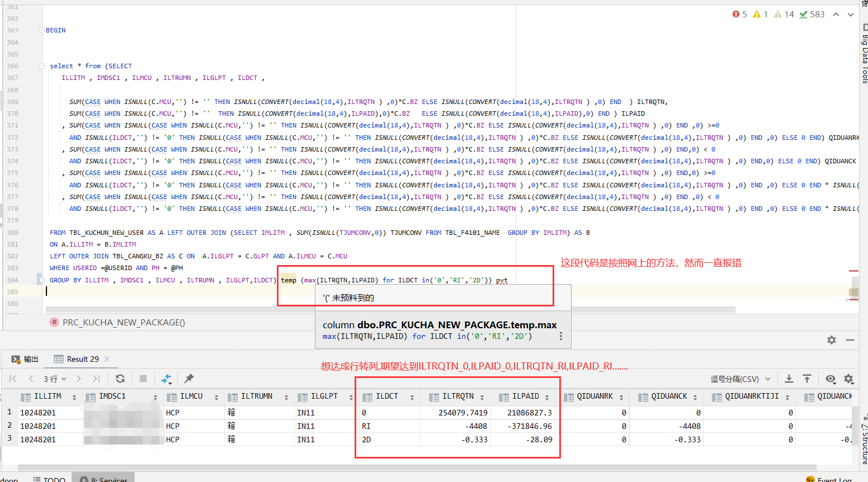Screen dimensions: 868x482
Task: Select row number 1 in result grid
Action: click(x=9, y=412)
